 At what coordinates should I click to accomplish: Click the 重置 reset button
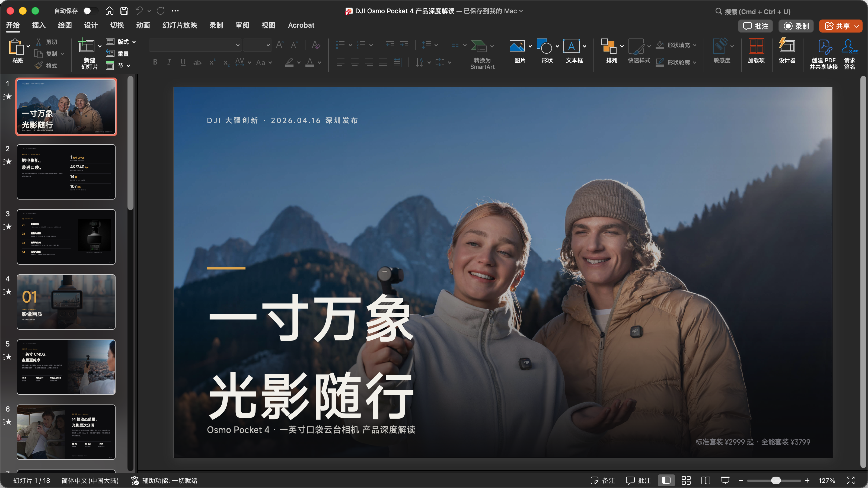click(x=117, y=54)
